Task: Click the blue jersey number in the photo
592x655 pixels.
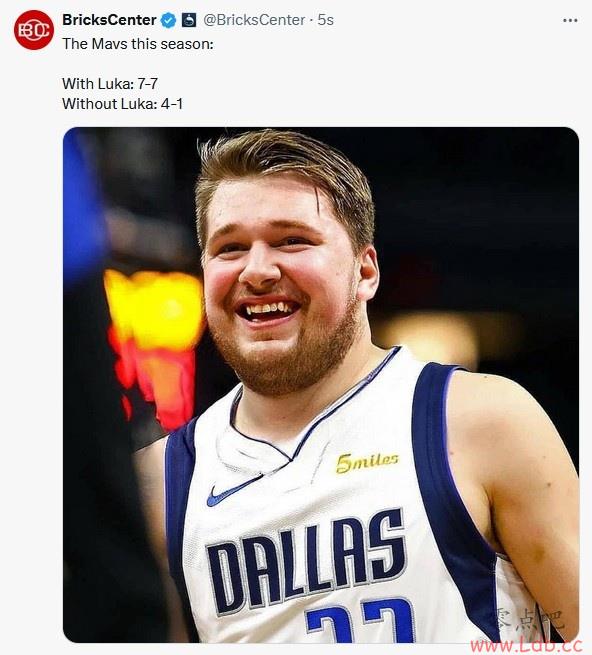Action: click(x=360, y=621)
